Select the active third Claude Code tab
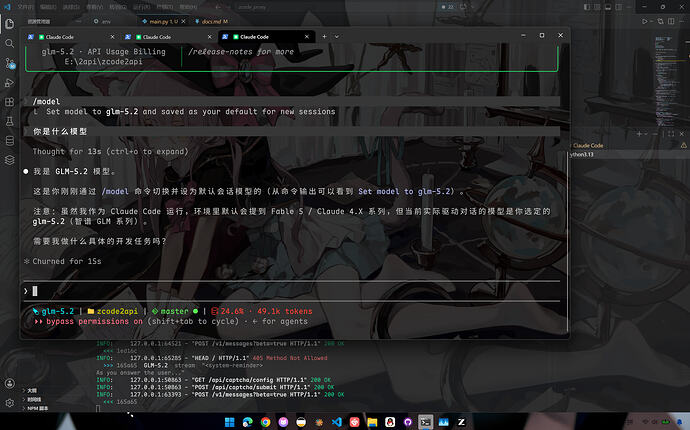The height and width of the screenshot is (430, 690). tap(266, 37)
